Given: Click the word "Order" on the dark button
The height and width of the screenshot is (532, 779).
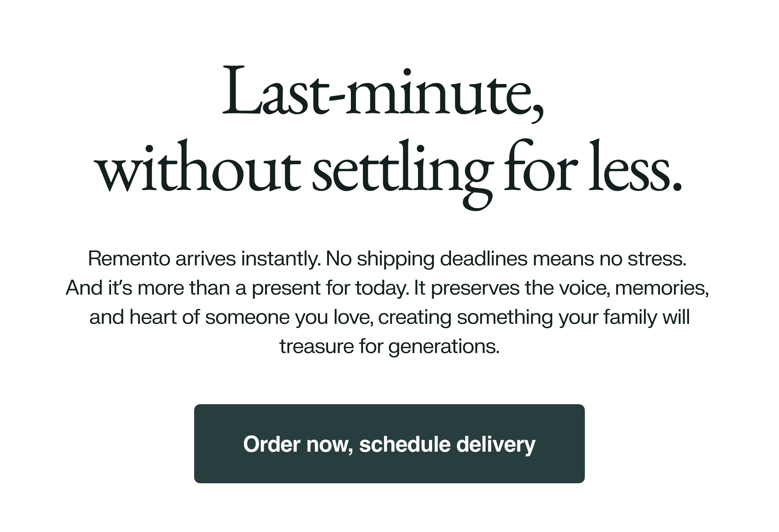Looking at the screenshot, I should point(272,444).
